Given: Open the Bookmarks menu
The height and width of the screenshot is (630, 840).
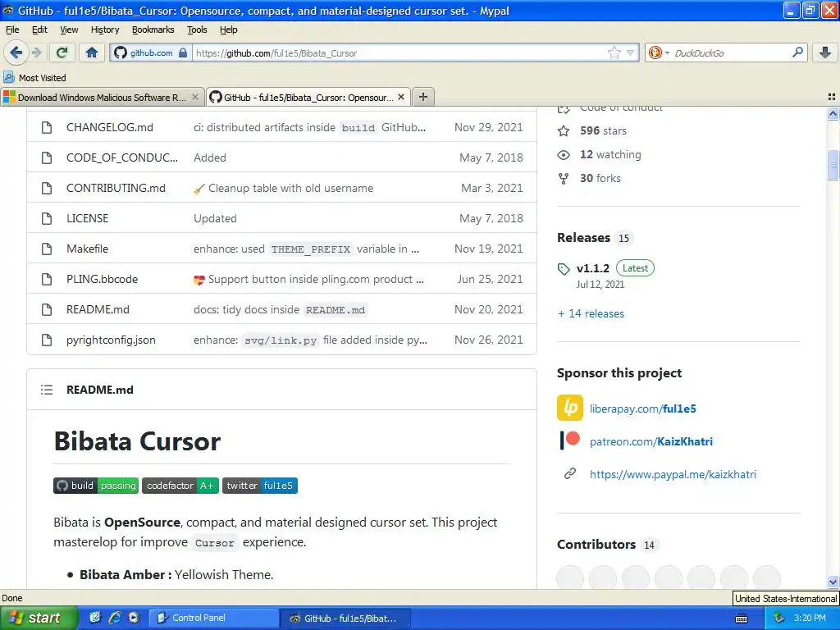Looking at the screenshot, I should 153,30.
